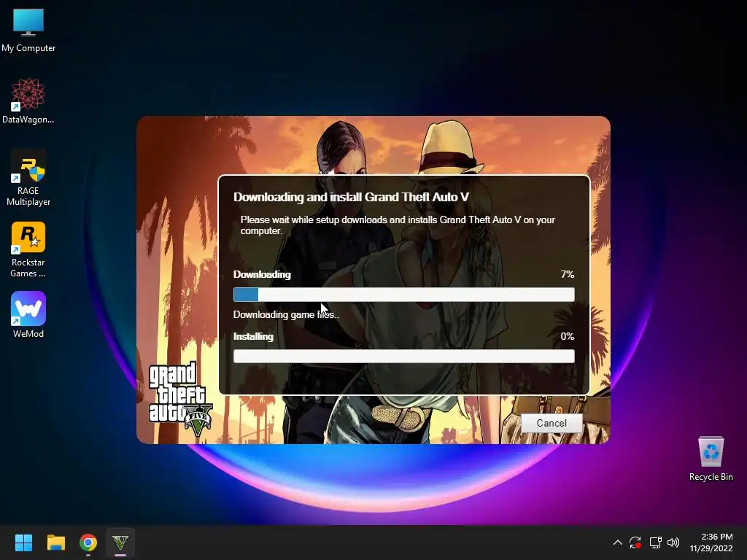
Task: Select the RAGE Multiplayer desktop shortcut
Action: coord(28,179)
